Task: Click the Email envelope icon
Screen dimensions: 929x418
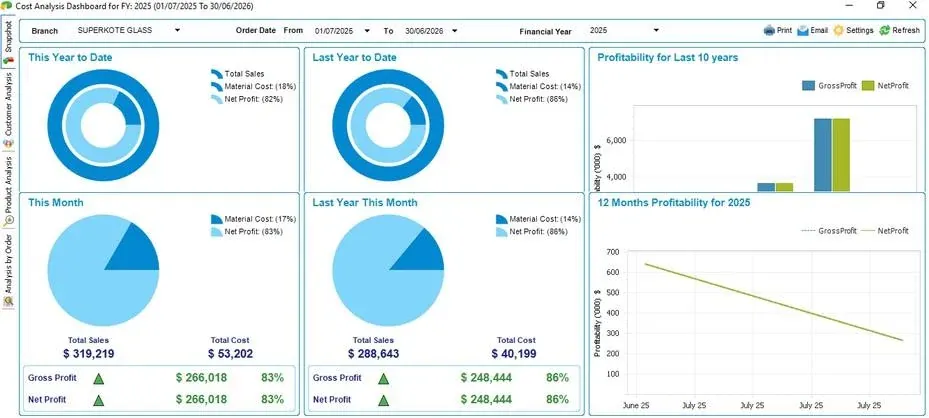Action: coord(803,30)
